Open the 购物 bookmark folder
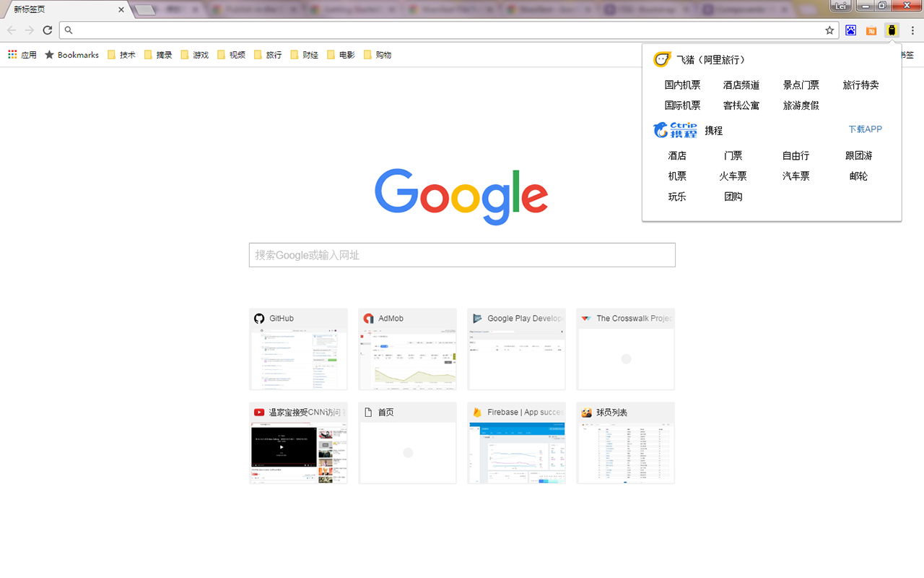 point(378,55)
